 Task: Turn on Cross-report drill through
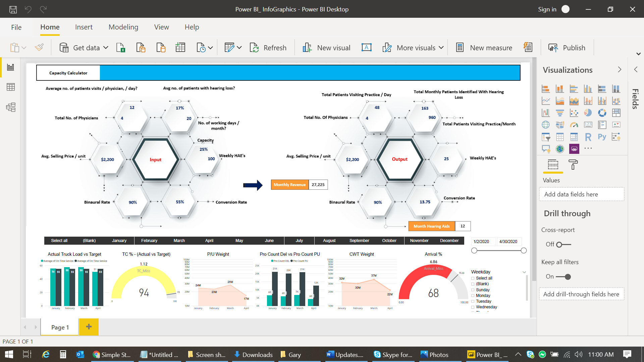pyautogui.click(x=563, y=245)
